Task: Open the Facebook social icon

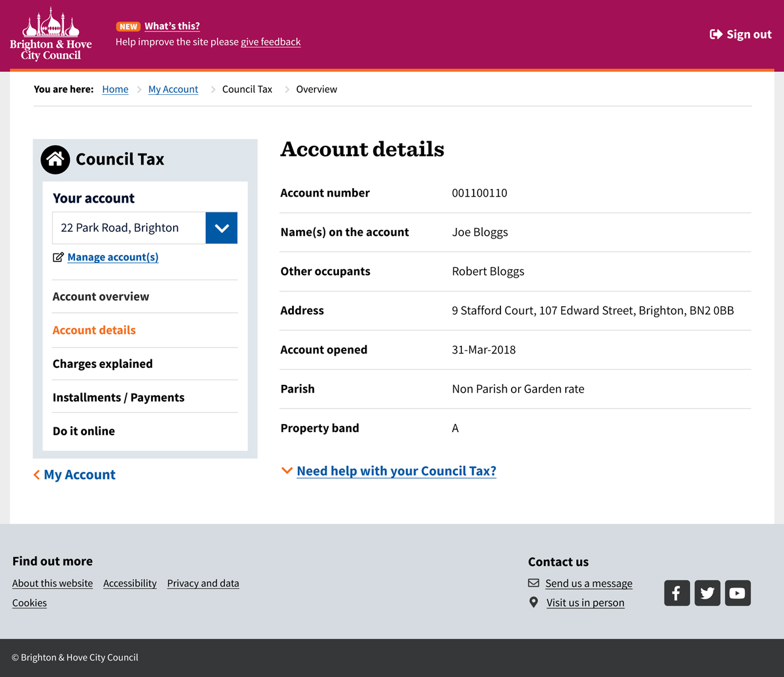Action: click(677, 593)
